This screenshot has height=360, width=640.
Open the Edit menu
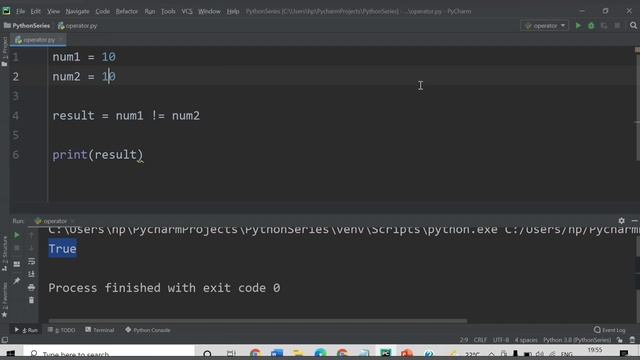tap(36, 11)
